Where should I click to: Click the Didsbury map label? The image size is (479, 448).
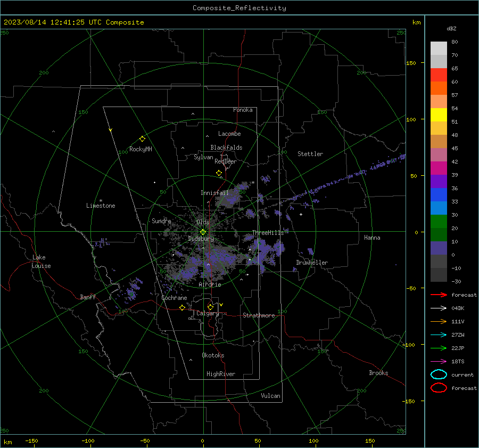point(201,239)
